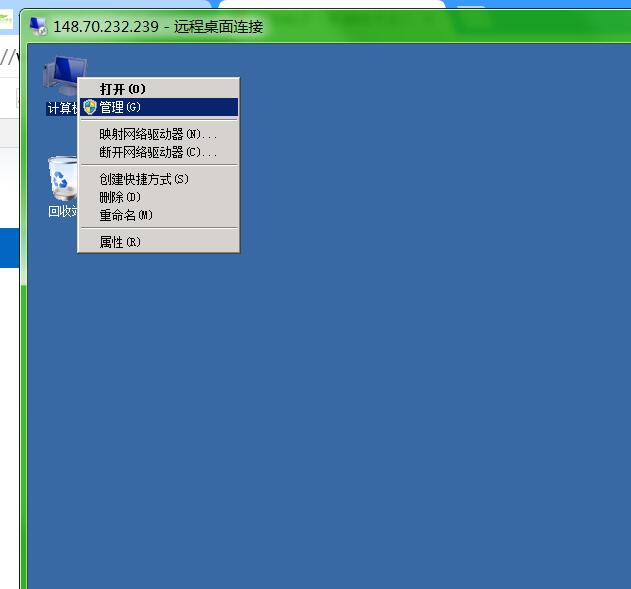Click 创建快捷方式(S) in the context menu
The width and height of the screenshot is (631, 589).
pos(144,179)
